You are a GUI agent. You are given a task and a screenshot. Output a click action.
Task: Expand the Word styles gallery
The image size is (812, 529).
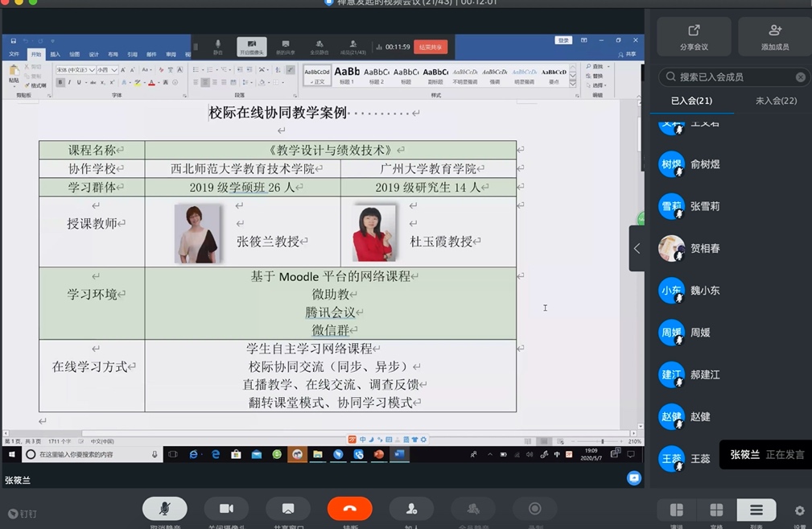pos(573,82)
